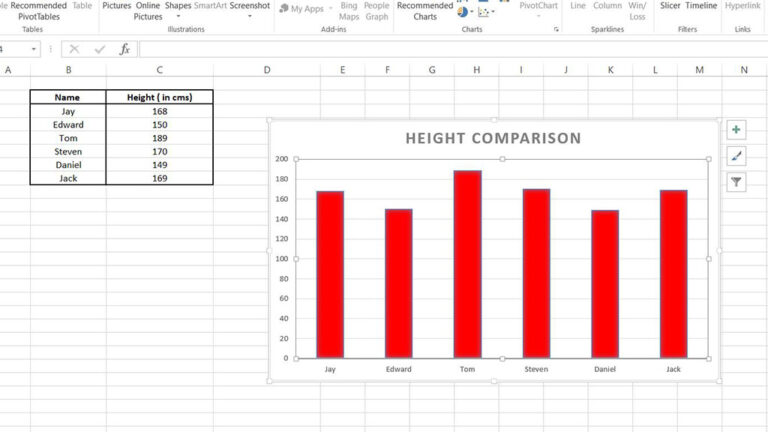Select column D header
Viewport: 768px width, 432px height.
point(267,70)
